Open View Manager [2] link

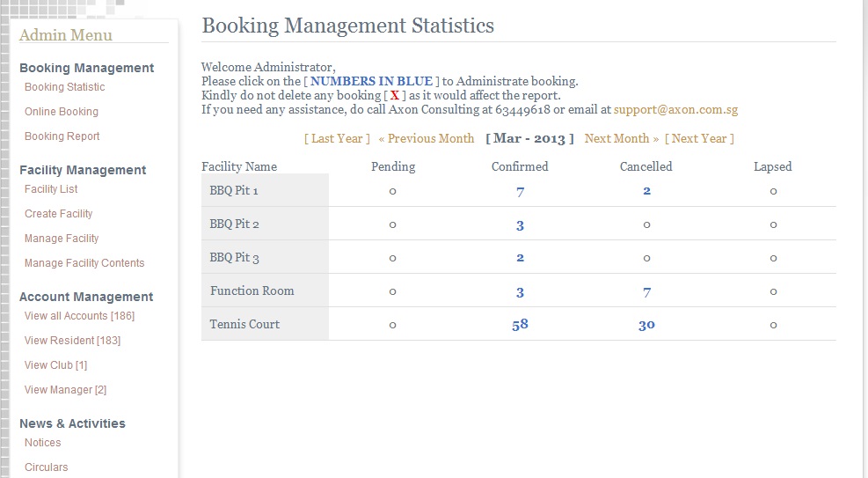pos(65,389)
